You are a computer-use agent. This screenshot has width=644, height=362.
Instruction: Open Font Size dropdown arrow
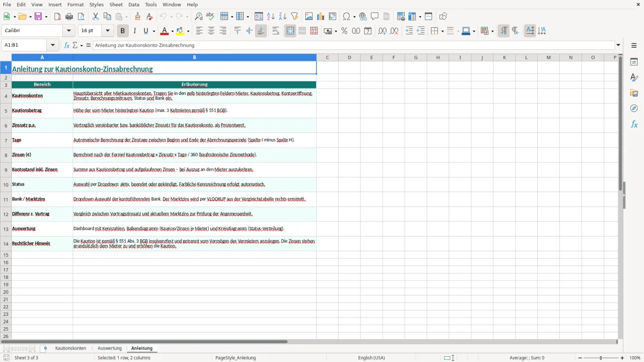[108, 31]
